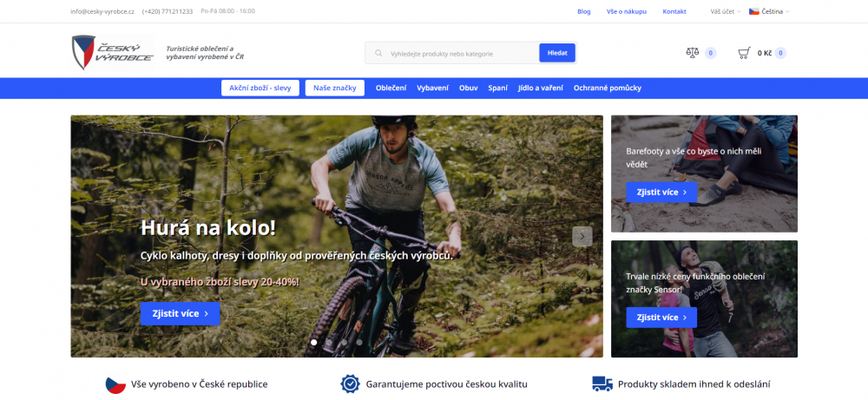Advance hero slider with next arrow
This screenshot has width=868, height=400.
582,236
